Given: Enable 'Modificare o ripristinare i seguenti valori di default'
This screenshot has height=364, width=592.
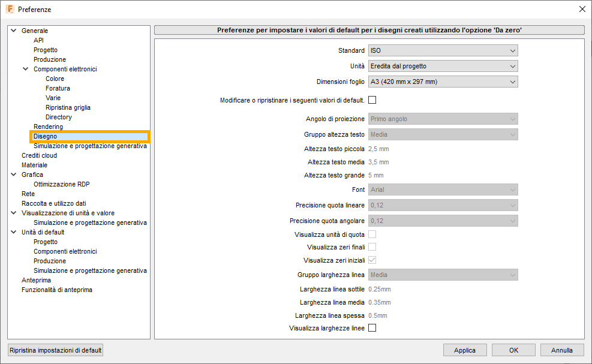Looking at the screenshot, I should click(x=371, y=100).
